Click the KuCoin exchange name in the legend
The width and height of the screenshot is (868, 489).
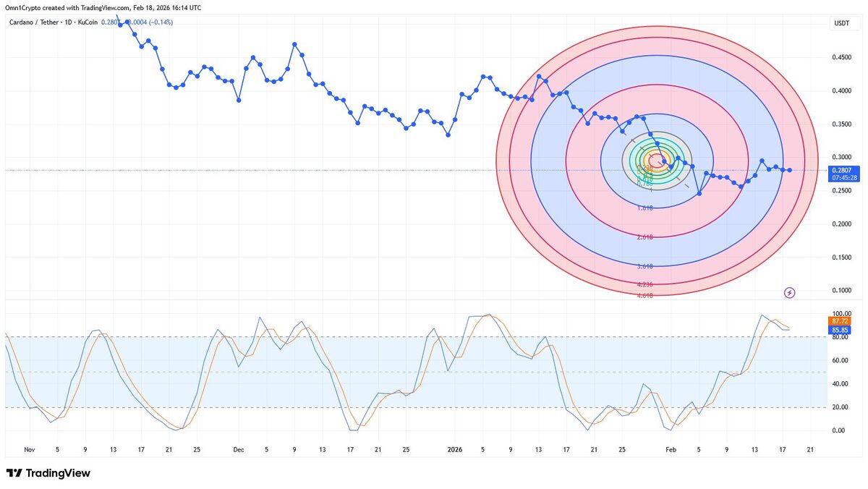tap(86, 22)
